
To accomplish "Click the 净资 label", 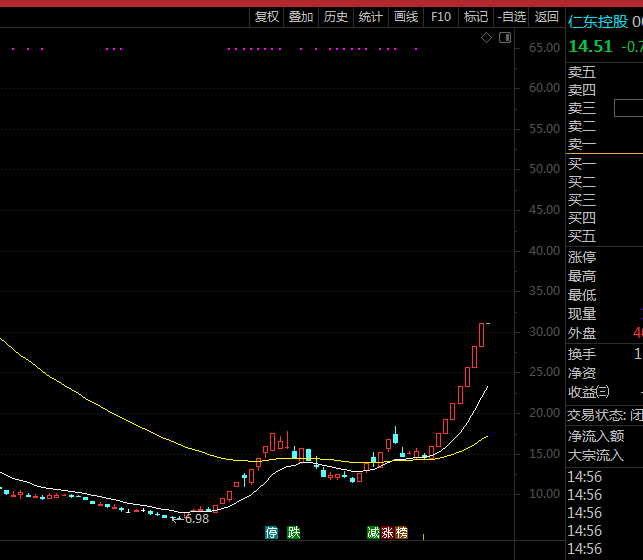I will point(582,373).
